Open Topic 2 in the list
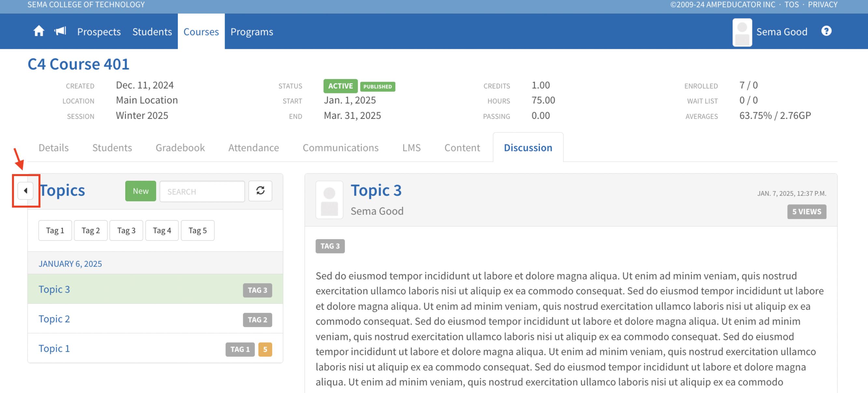 click(54, 319)
